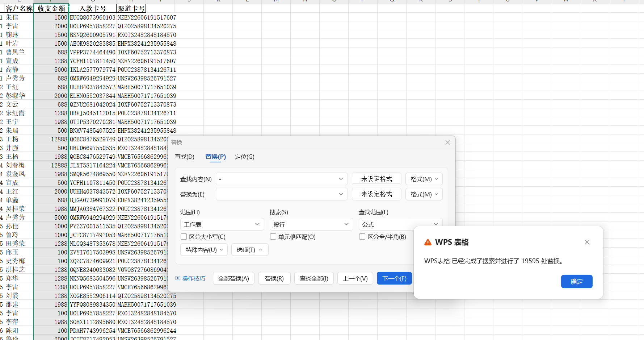
Task: Select the cell containing 田秀荣
Action: coord(19,244)
